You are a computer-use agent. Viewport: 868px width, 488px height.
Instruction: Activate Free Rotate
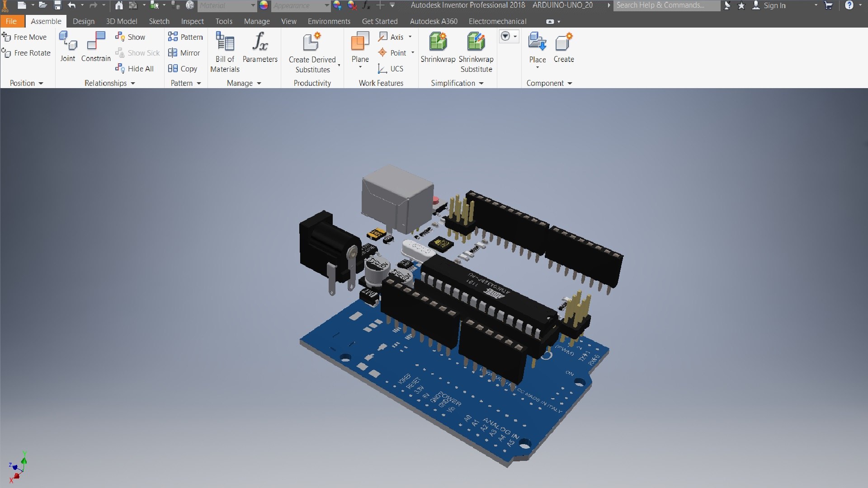26,53
